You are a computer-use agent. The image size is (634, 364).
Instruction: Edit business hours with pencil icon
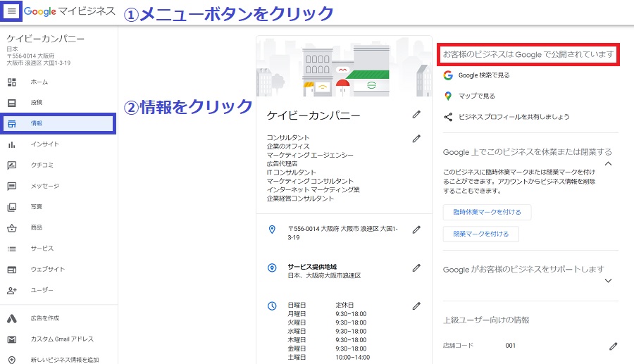tap(416, 306)
